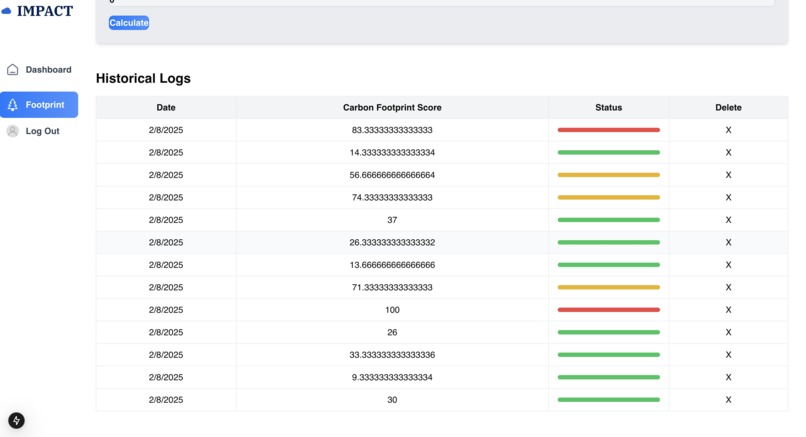Image resolution: width=806 pixels, height=437 pixels.
Task: Delete the log with score 26
Action: (728, 332)
